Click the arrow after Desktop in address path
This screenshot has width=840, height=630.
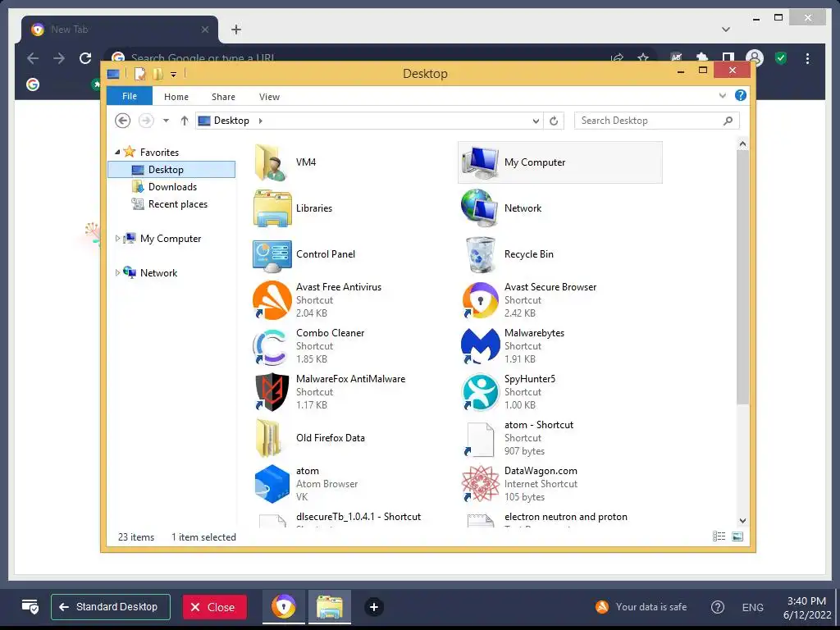(261, 121)
